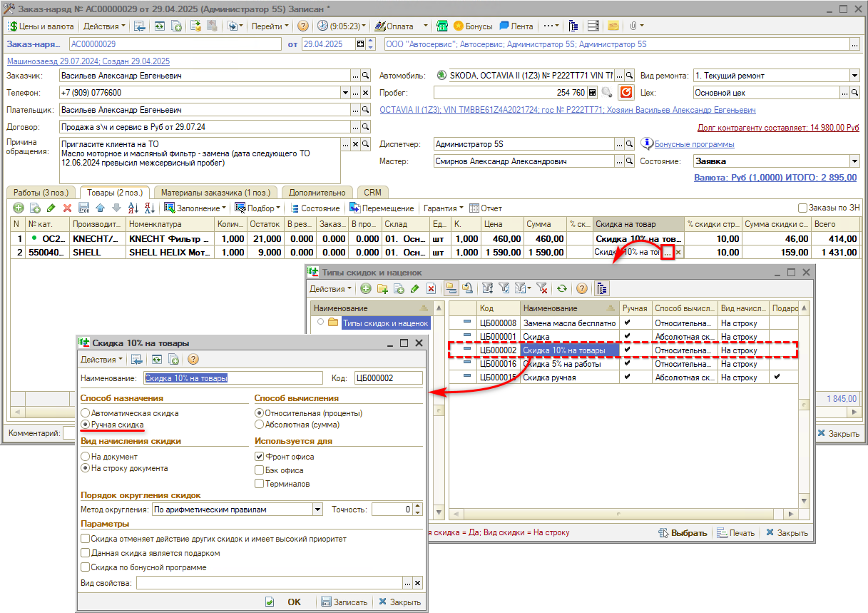Click the Бонусы coin icon in toolbar
The image size is (868, 613).
click(459, 26)
